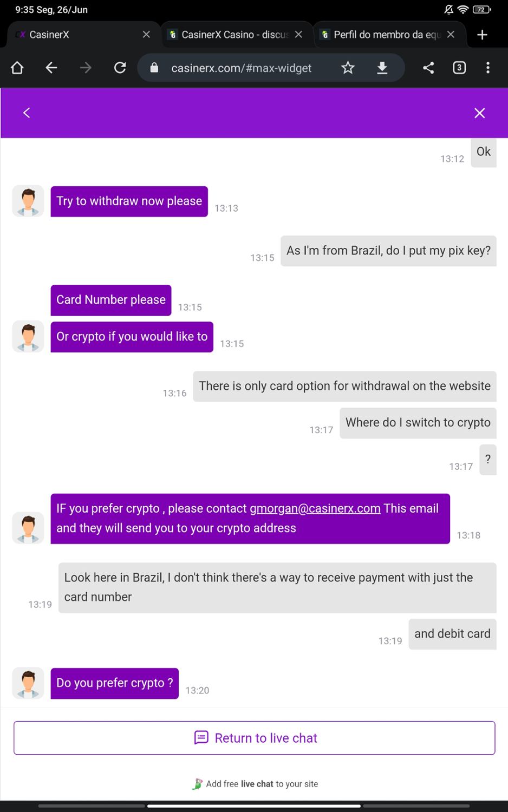
Task: Go to the browser home page
Action: coord(17,68)
